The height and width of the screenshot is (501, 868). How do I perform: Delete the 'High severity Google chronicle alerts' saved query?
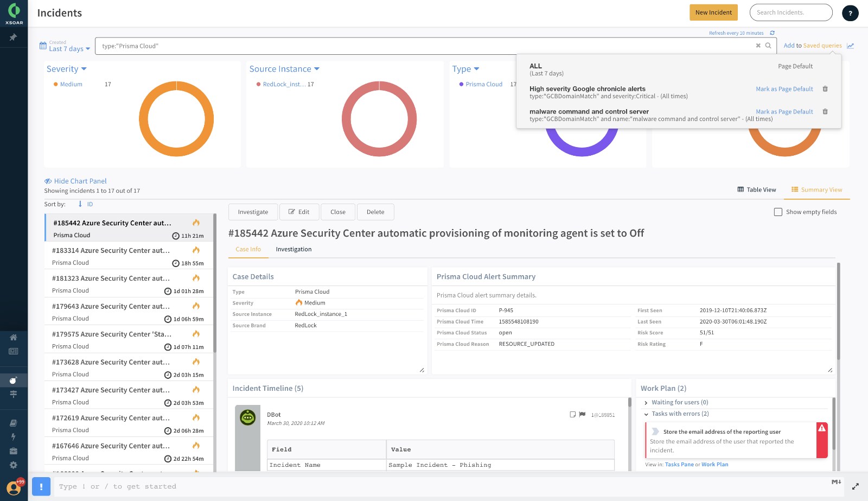825,89
